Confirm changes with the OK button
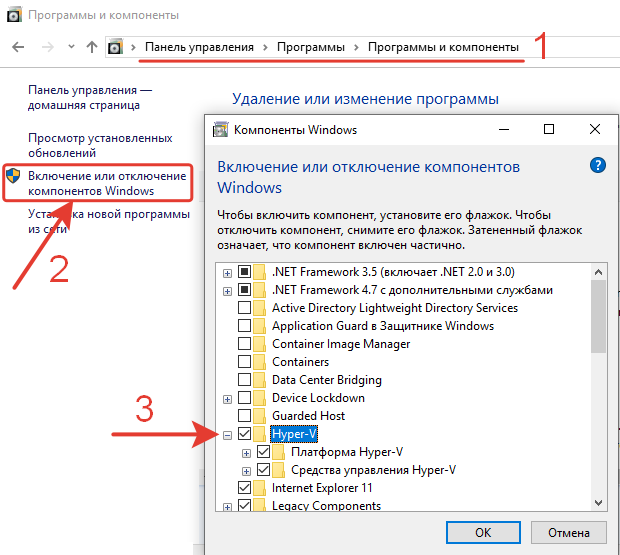 tap(483, 533)
